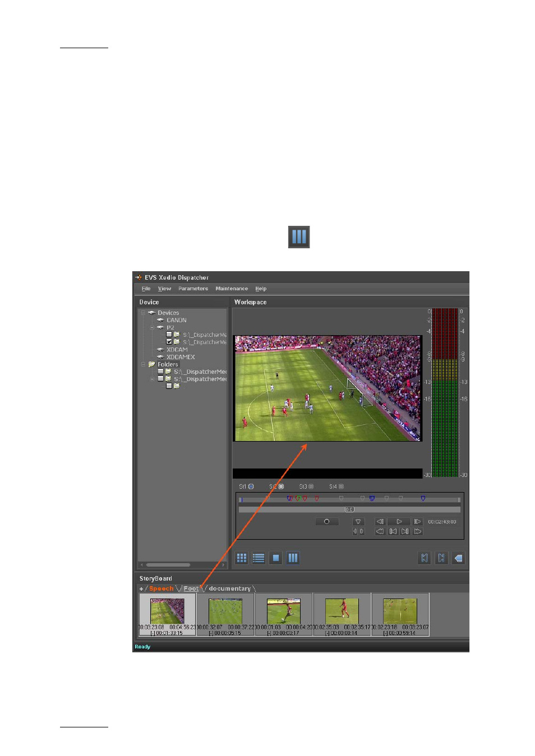This screenshot has width=535, height=756.
Task: Click the XDCAM device icon
Action: tap(160, 350)
